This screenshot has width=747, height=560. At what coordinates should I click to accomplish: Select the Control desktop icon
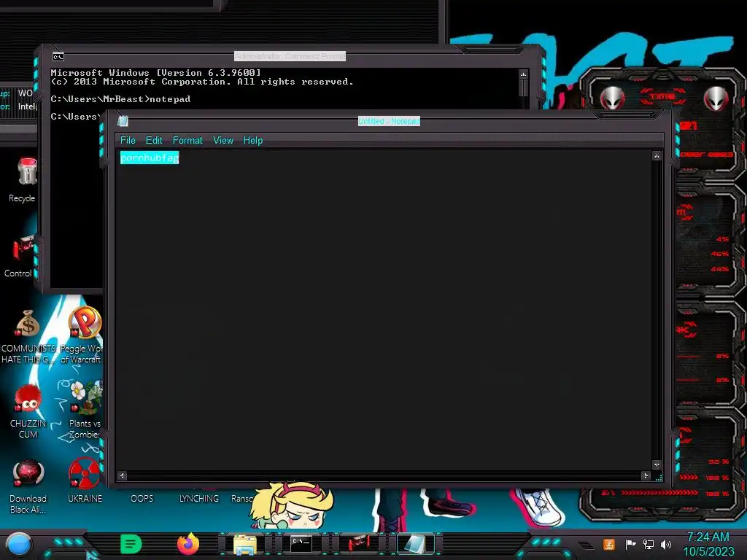click(x=20, y=256)
